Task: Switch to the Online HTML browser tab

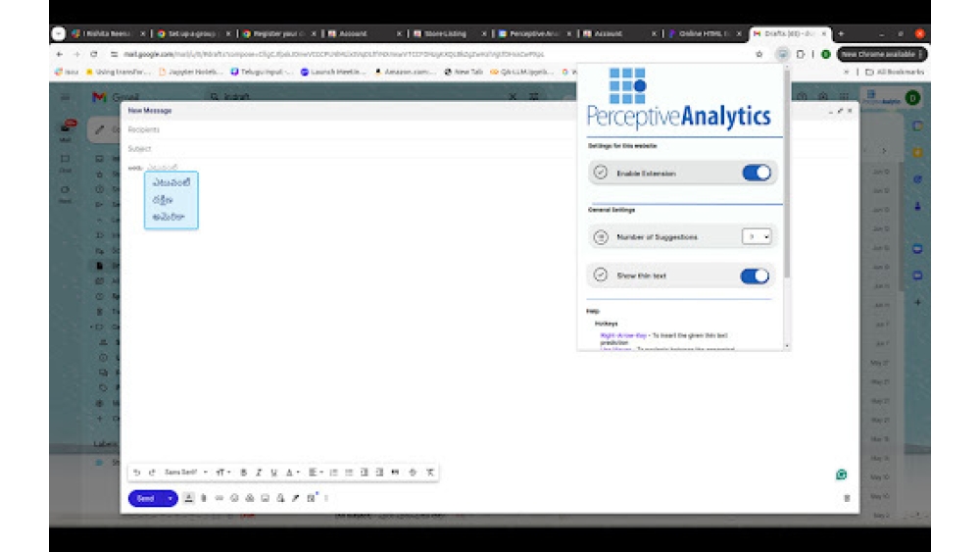Action: pyautogui.click(x=706, y=33)
